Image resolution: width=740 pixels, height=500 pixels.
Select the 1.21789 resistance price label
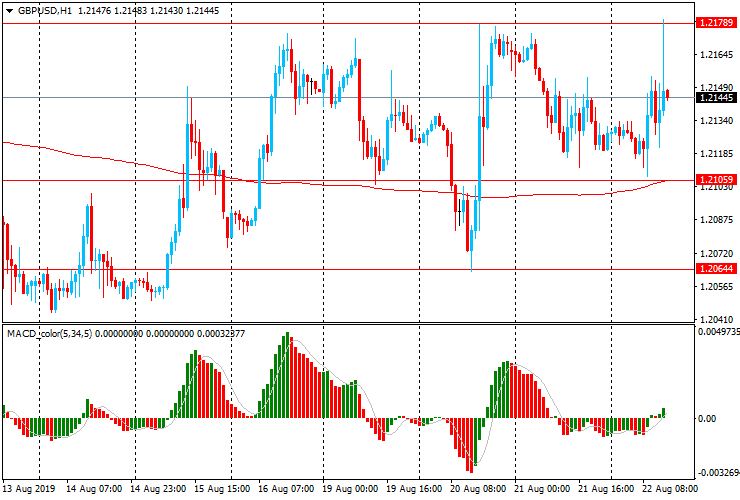pos(716,23)
